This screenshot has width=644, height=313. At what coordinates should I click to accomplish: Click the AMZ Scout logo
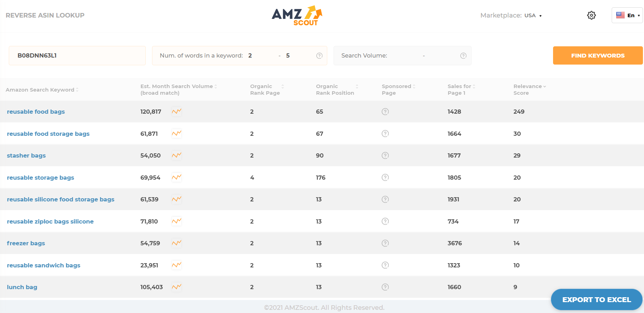(297, 16)
